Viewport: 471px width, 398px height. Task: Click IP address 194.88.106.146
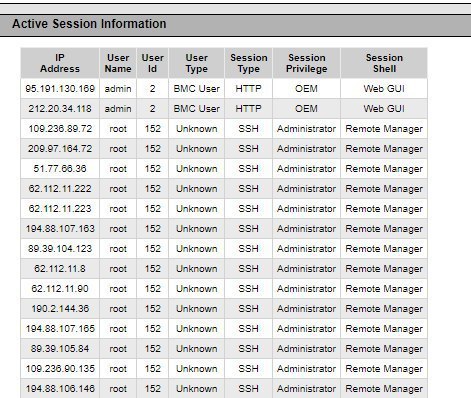tap(60, 389)
